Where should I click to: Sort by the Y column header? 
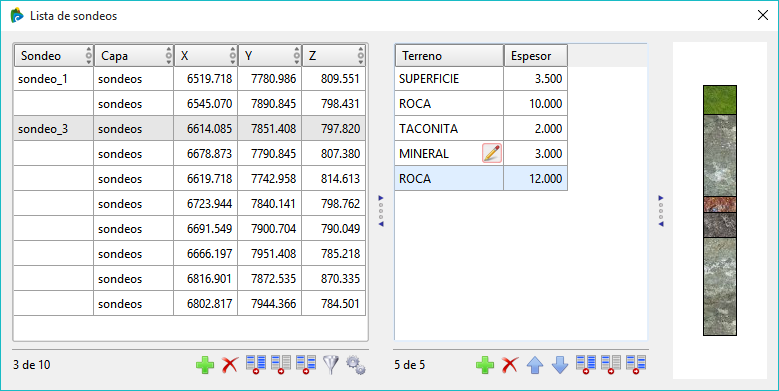270,56
